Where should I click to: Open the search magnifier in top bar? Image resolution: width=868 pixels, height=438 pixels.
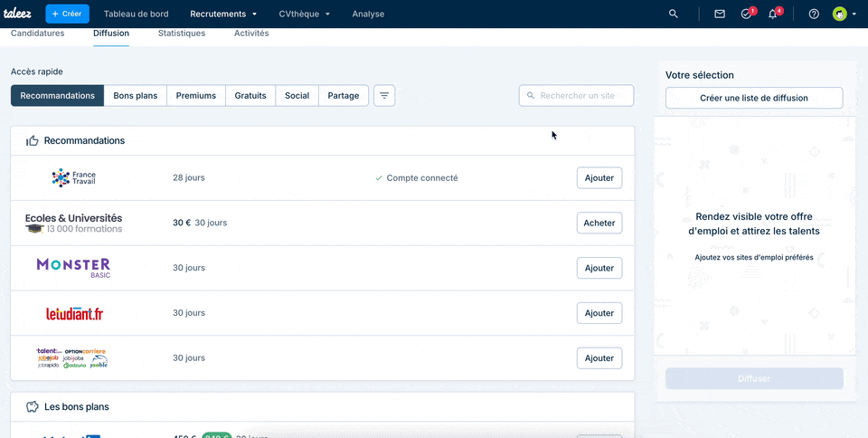(673, 14)
